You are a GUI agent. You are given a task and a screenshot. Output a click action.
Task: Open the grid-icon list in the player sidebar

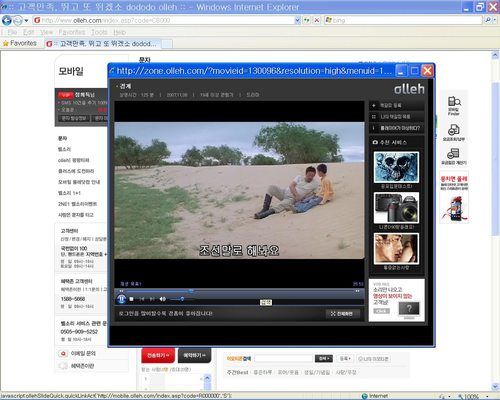397,117
